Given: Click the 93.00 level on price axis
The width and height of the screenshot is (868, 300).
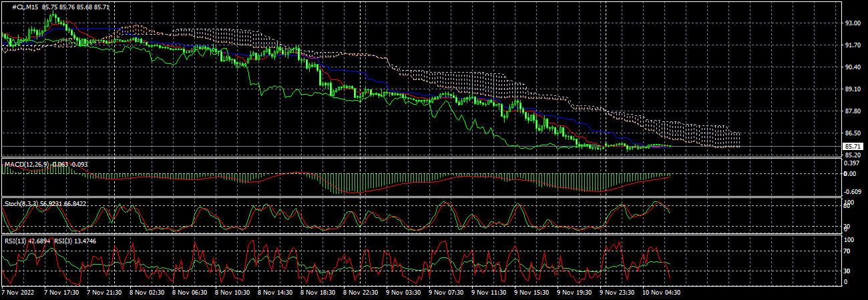Looking at the screenshot, I should [852, 23].
